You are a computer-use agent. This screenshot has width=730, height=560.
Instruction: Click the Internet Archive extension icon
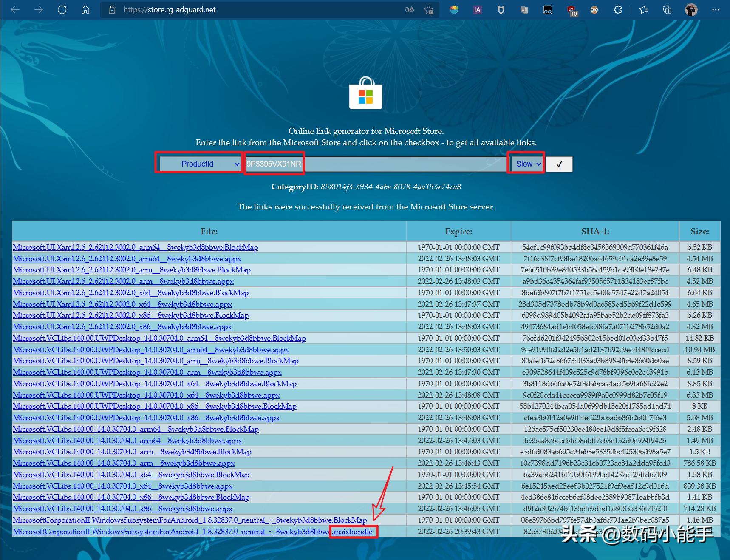tap(477, 9)
